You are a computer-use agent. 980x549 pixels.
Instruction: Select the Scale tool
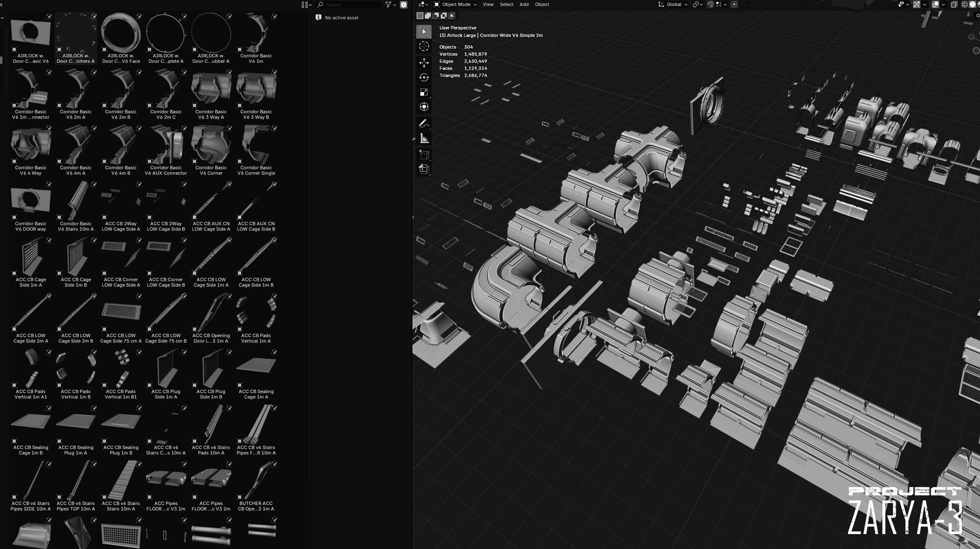(x=424, y=92)
